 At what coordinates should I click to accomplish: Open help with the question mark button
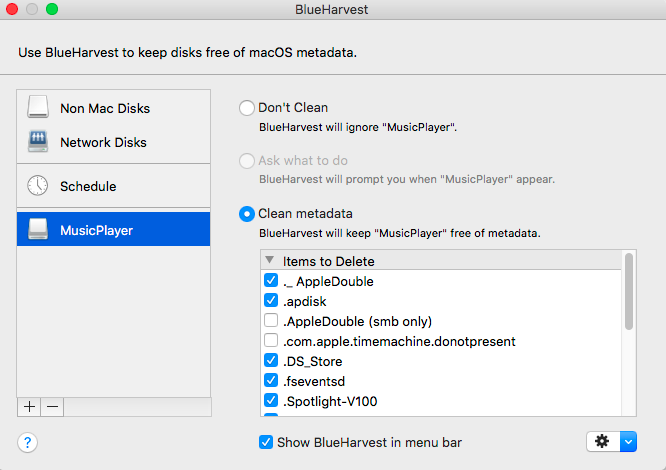click(28, 442)
